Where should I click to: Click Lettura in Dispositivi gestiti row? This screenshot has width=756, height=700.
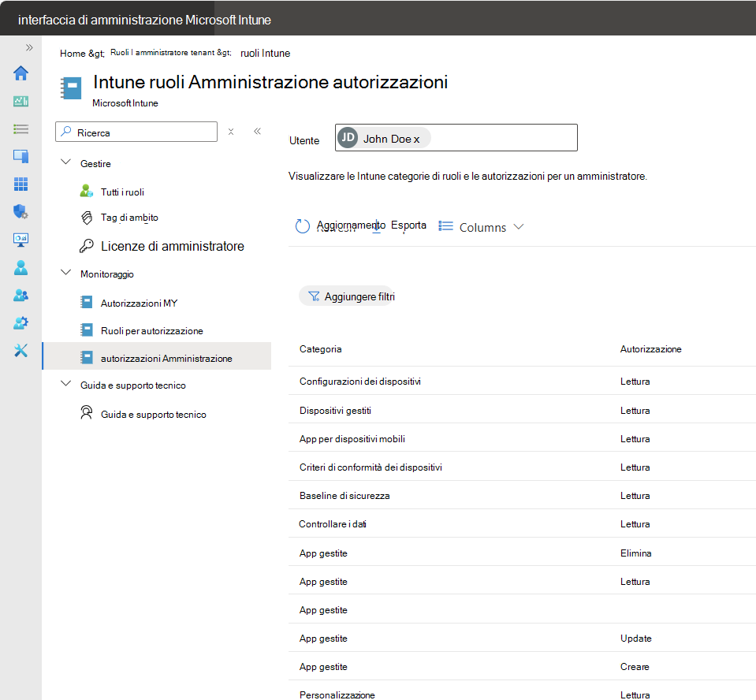[635, 410]
